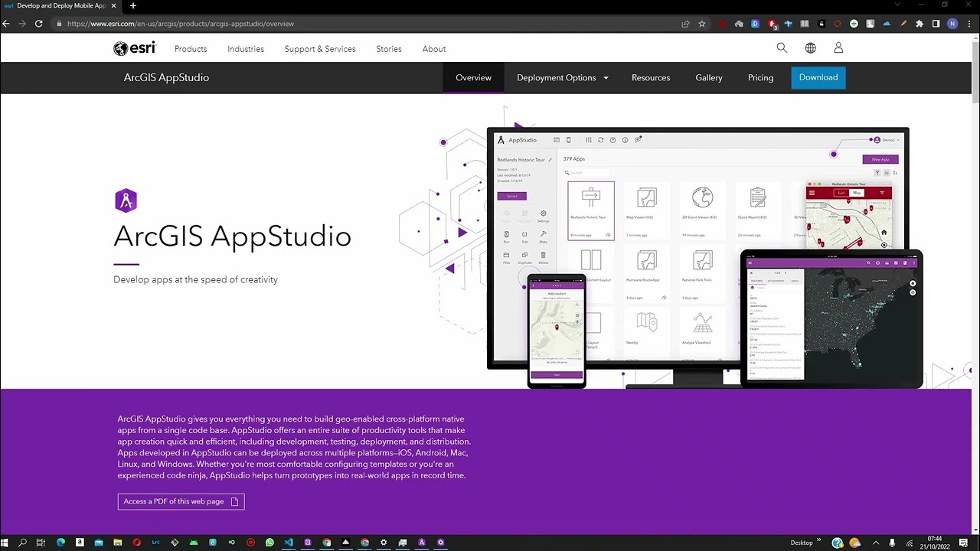Bookmark this page with the star icon
Screen dimensions: 980x551
point(701,24)
